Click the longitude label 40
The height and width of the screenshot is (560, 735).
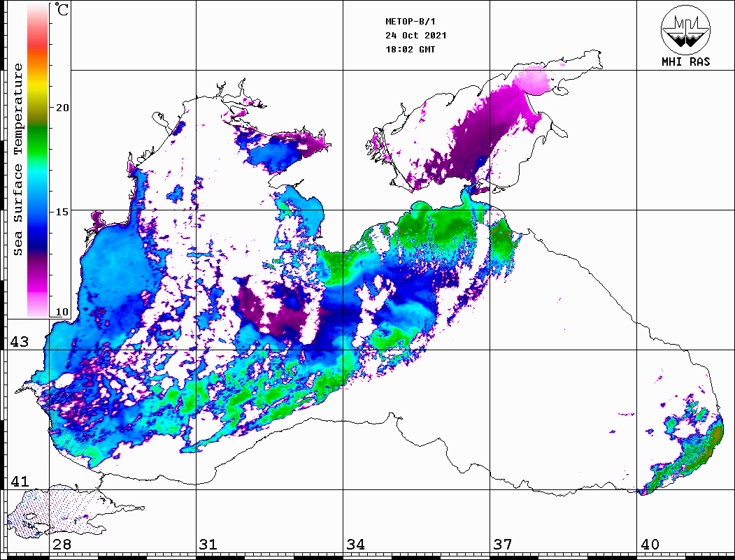(x=650, y=544)
